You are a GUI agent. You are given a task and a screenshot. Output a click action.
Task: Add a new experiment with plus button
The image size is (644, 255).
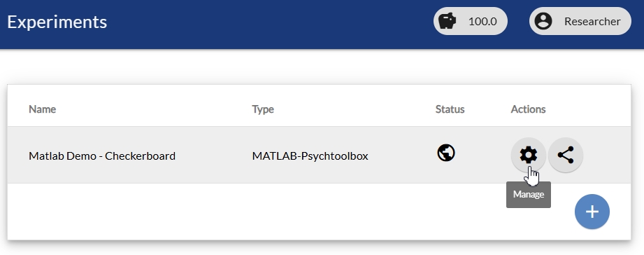pos(592,212)
